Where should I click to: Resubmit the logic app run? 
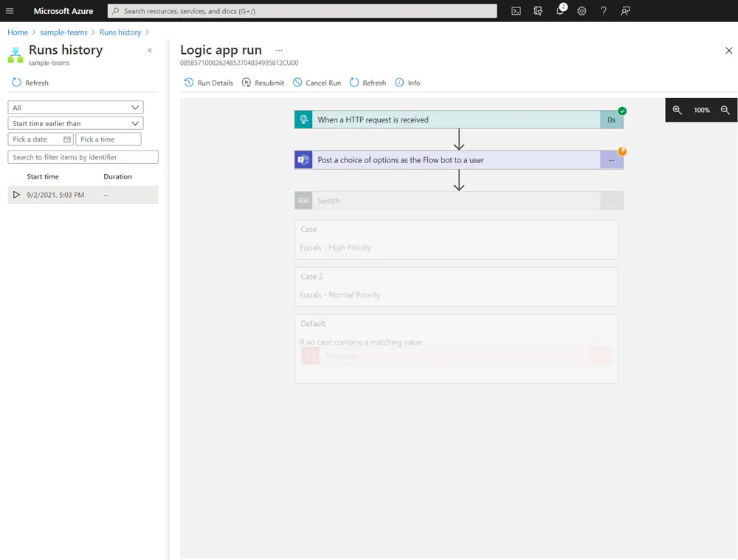[x=263, y=83]
